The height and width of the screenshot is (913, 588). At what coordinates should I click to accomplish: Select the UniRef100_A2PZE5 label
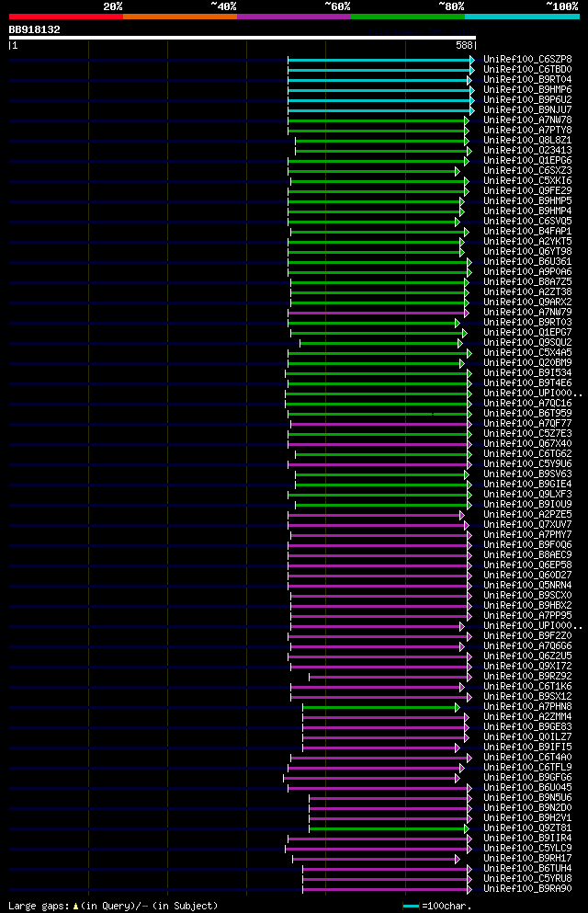point(527,515)
